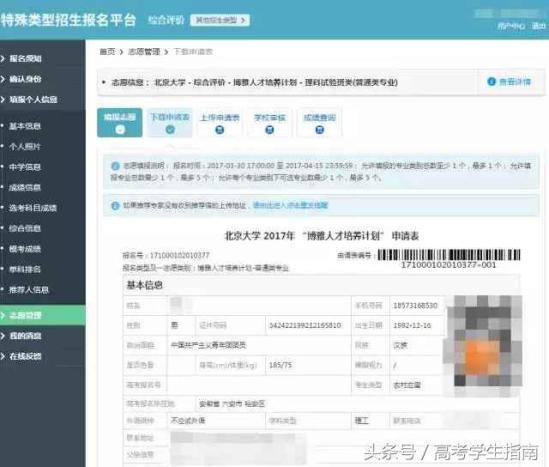
Task: Open 基本信息 in the sidebar
Action: [x=25, y=126]
